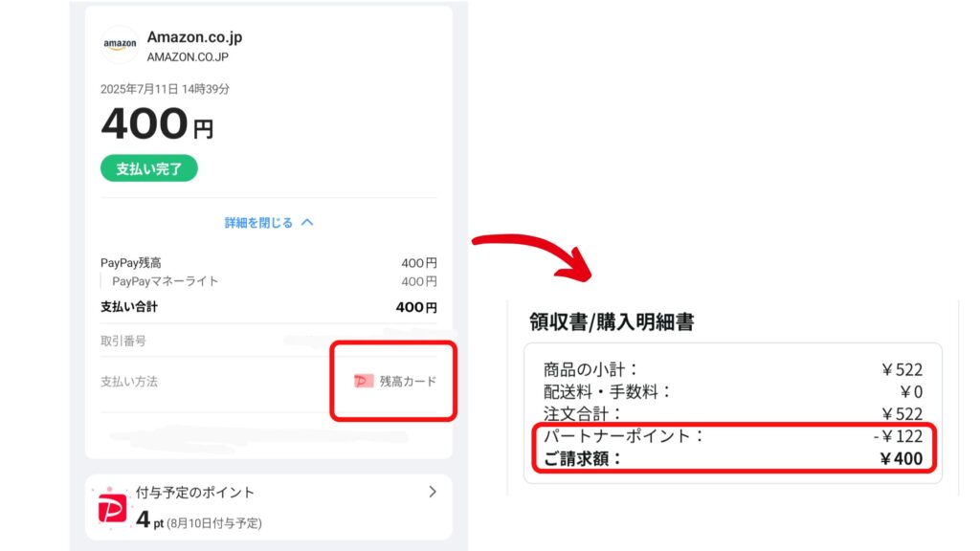
Task: Click the PayPay 残高カード icon
Action: pyautogui.click(x=363, y=381)
